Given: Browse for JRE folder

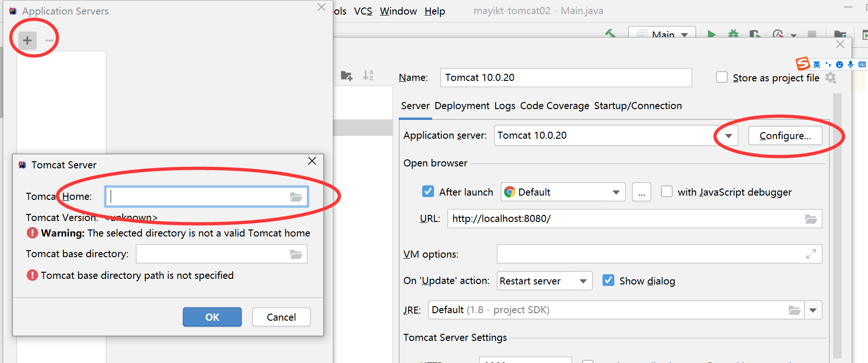Looking at the screenshot, I should (x=795, y=310).
